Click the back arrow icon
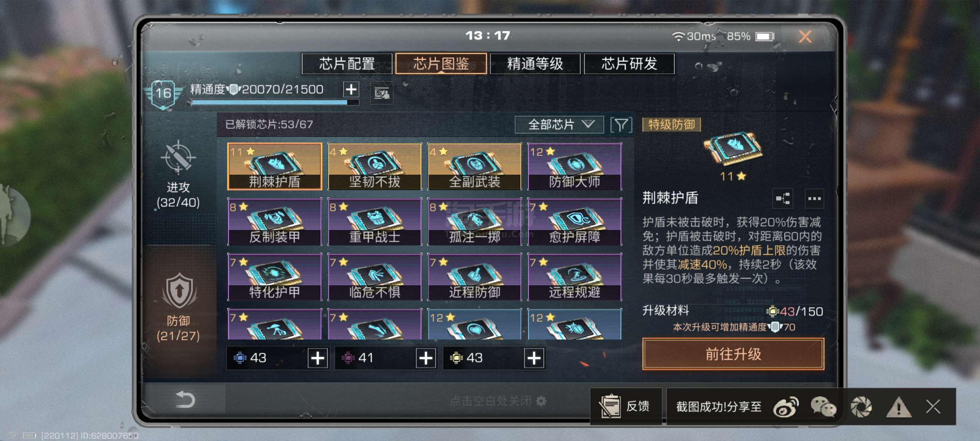 185,400
